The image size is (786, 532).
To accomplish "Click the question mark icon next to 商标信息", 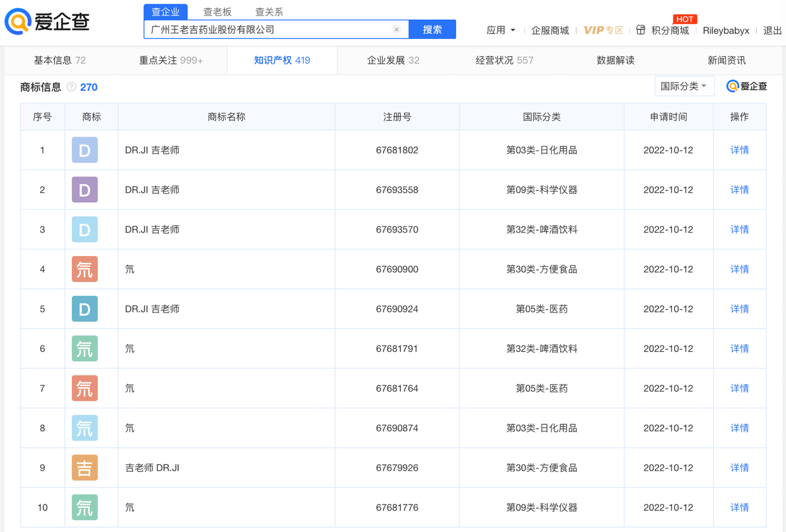I will pos(71,87).
